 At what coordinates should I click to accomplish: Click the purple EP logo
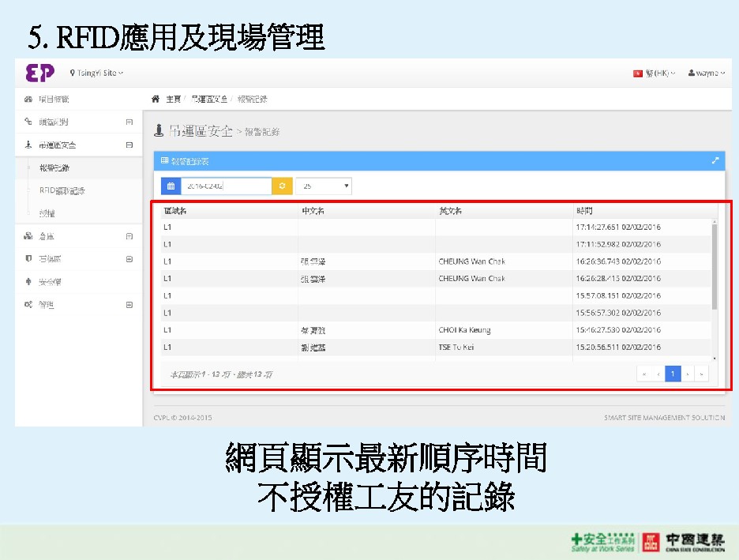click(40, 73)
